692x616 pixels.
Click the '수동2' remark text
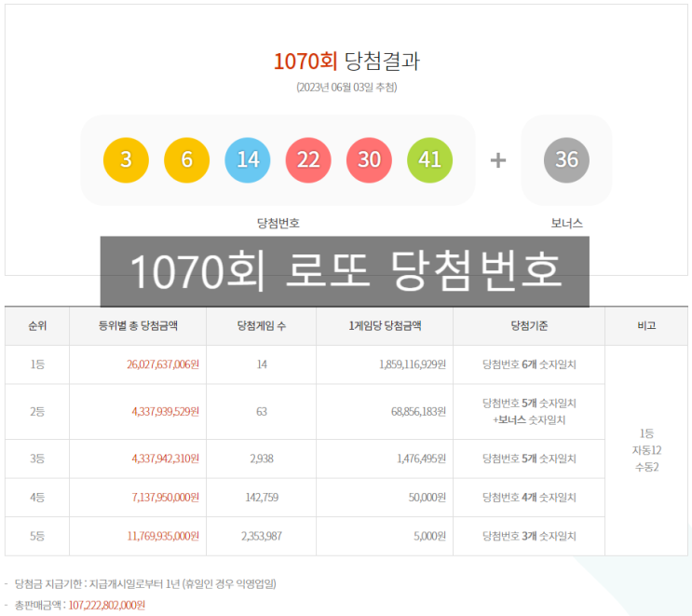[646, 467]
